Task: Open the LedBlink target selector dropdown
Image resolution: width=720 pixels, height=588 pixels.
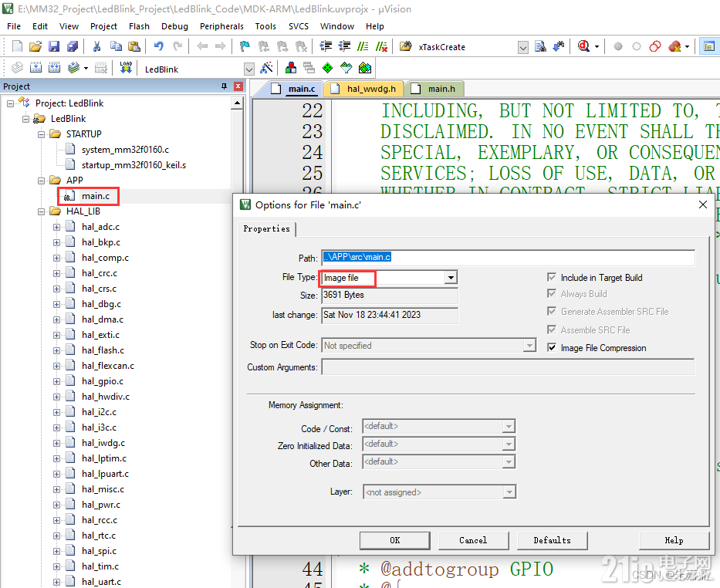Action: [249, 69]
